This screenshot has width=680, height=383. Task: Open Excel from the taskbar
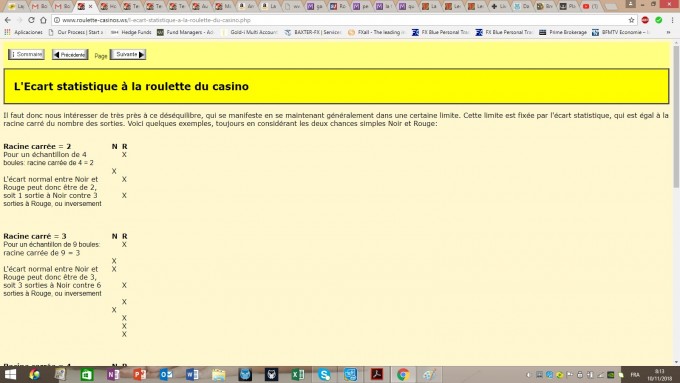(298, 374)
